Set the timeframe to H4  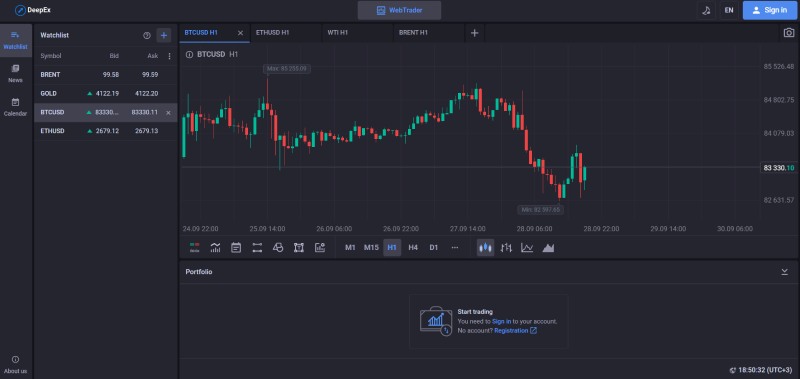413,247
